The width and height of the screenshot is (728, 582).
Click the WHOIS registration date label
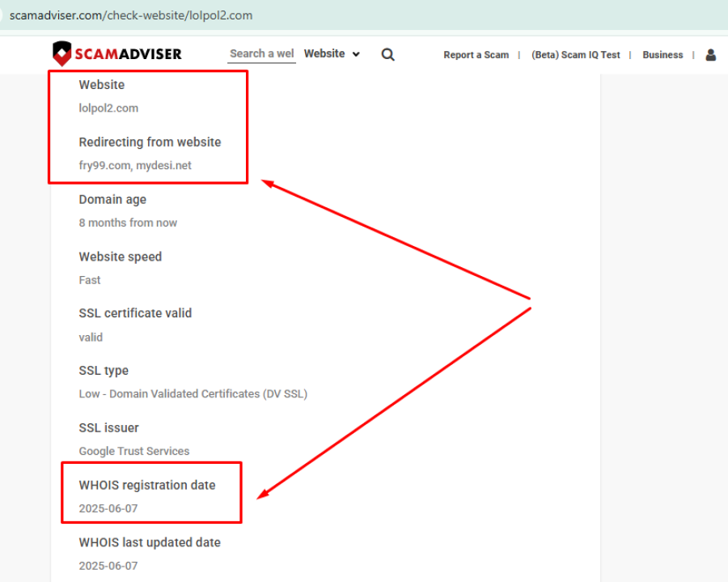147,486
